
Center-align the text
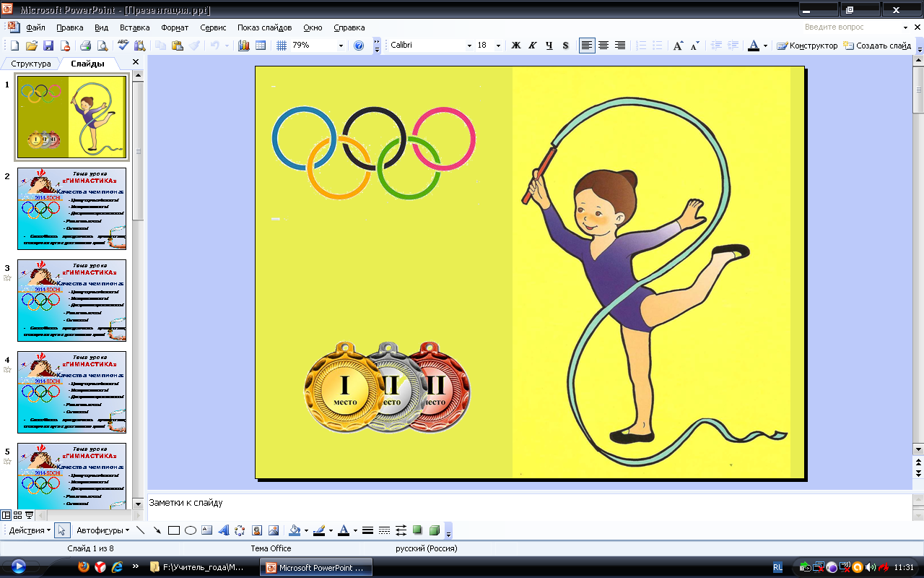tap(603, 46)
